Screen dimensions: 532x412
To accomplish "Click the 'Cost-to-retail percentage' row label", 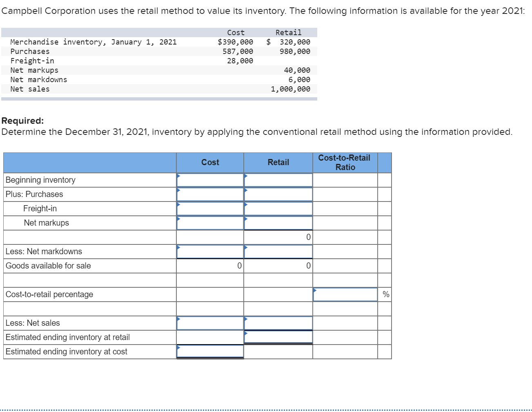I will (x=49, y=294).
